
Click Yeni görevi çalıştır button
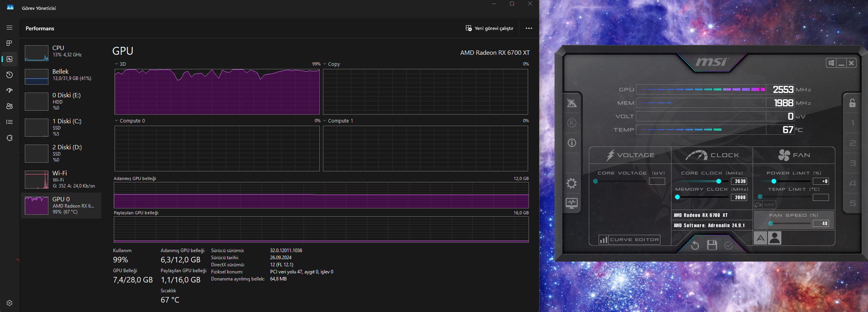tap(490, 28)
